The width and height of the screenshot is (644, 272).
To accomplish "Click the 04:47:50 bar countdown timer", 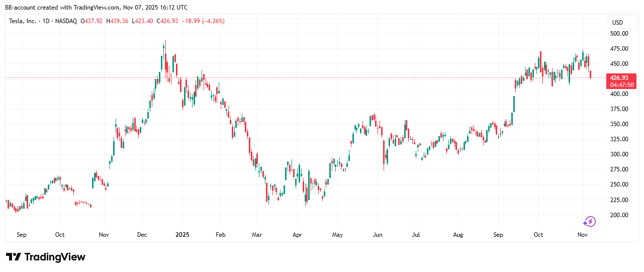I will (x=621, y=85).
